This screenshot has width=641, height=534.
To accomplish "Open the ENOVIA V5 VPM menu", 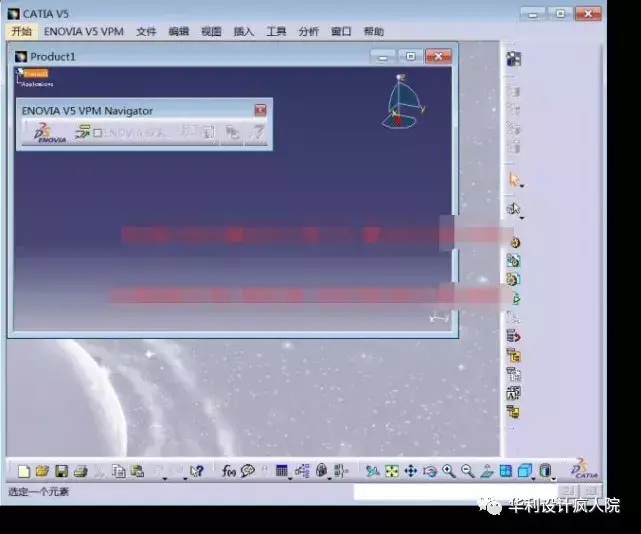I will click(84, 31).
